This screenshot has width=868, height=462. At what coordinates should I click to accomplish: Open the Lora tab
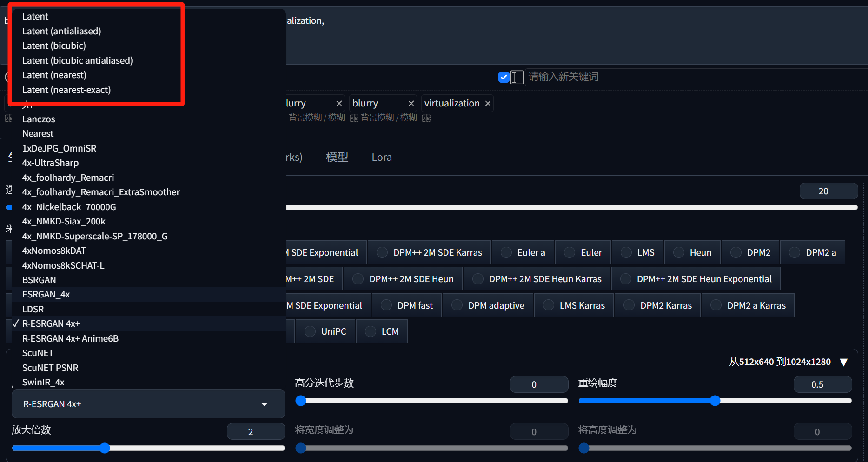(382, 157)
